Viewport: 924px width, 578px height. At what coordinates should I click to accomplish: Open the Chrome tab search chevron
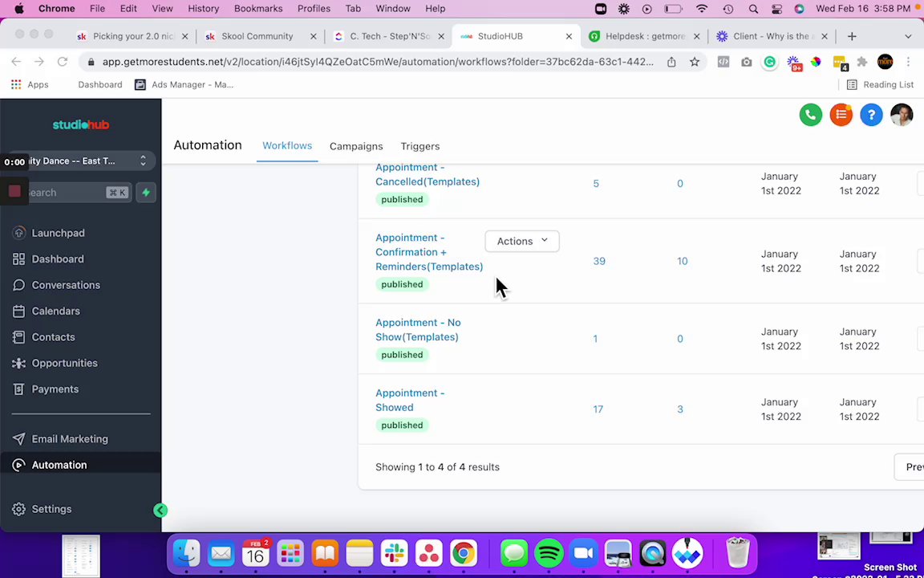tap(908, 37)
